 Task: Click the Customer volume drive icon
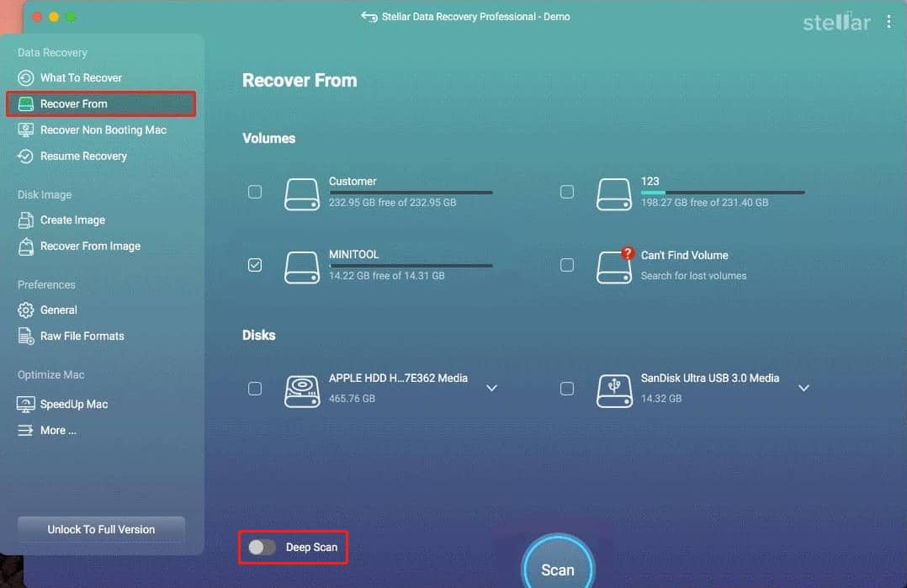(302, 193)
